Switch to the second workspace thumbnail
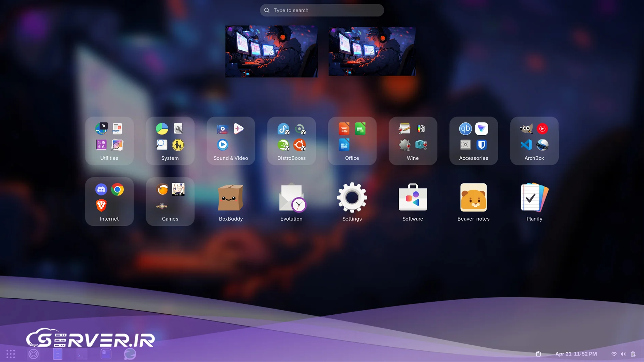The image size is (644, 362). click(x=372, y=51)
